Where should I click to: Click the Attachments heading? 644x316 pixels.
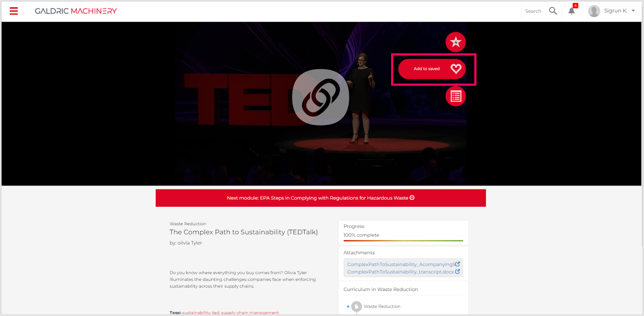[x=359, y=253]
